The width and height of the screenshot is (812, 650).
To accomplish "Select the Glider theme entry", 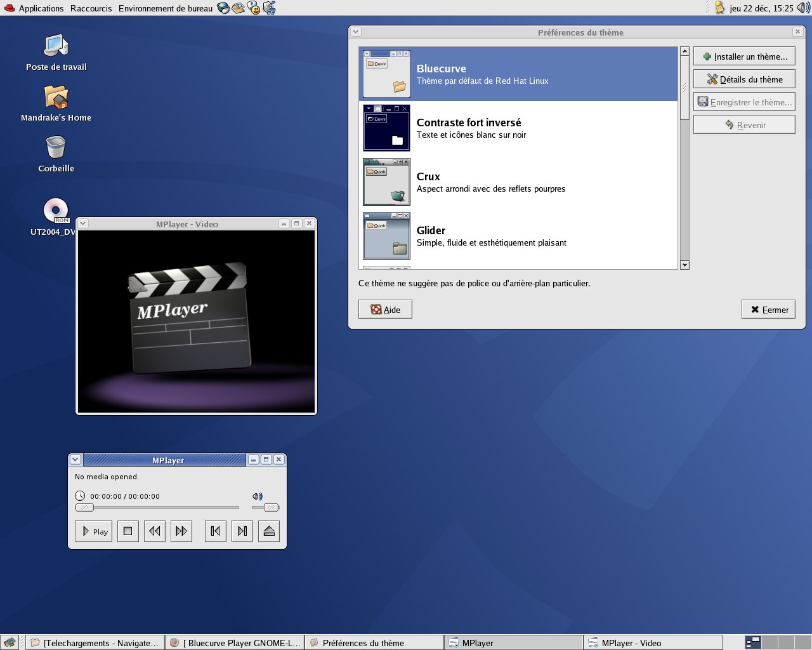I will coord(518,235).
